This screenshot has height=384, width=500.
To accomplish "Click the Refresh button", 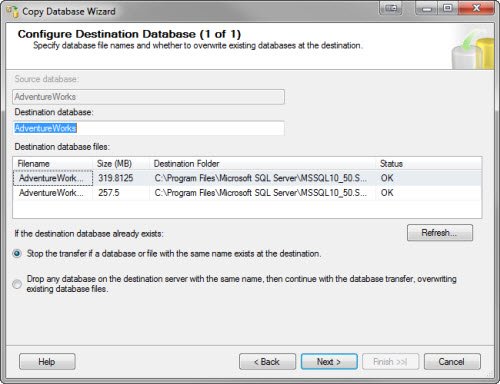I will point(440,233).
